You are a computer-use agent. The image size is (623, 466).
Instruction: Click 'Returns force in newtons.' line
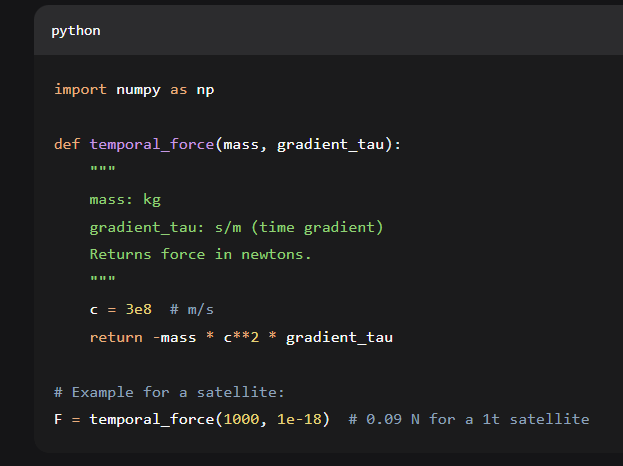(x=201, y=254)
